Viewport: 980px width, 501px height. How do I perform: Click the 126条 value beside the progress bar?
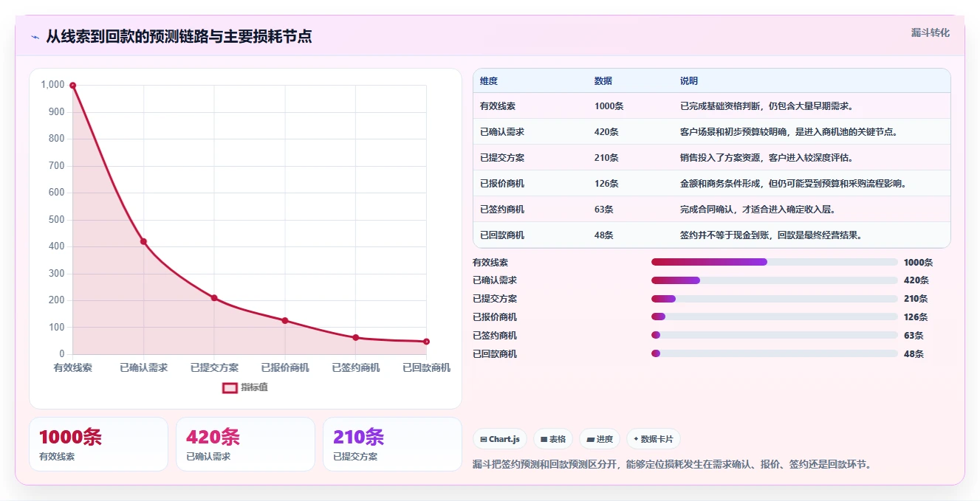point(916,317)
